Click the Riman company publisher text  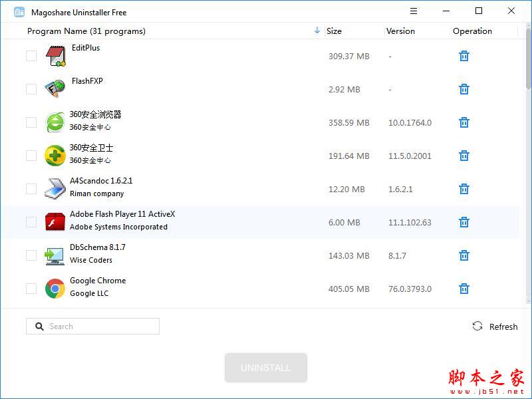[96, 194]
